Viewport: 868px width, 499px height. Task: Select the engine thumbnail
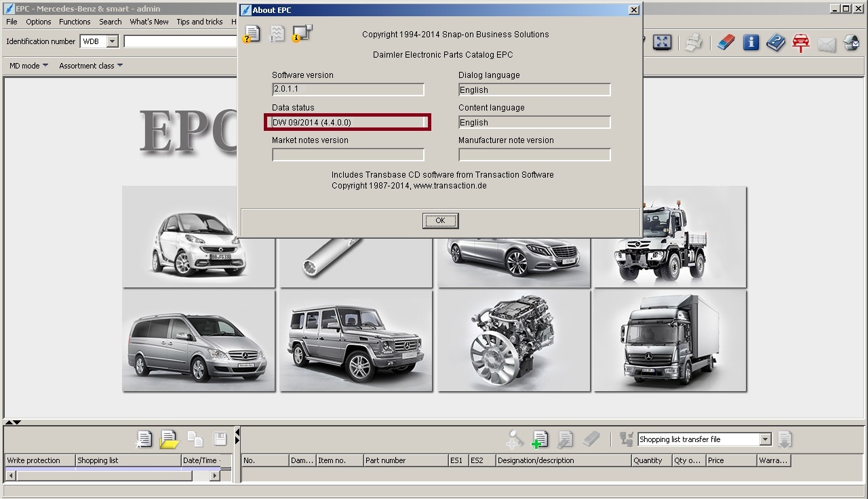[x=513, y=341]
